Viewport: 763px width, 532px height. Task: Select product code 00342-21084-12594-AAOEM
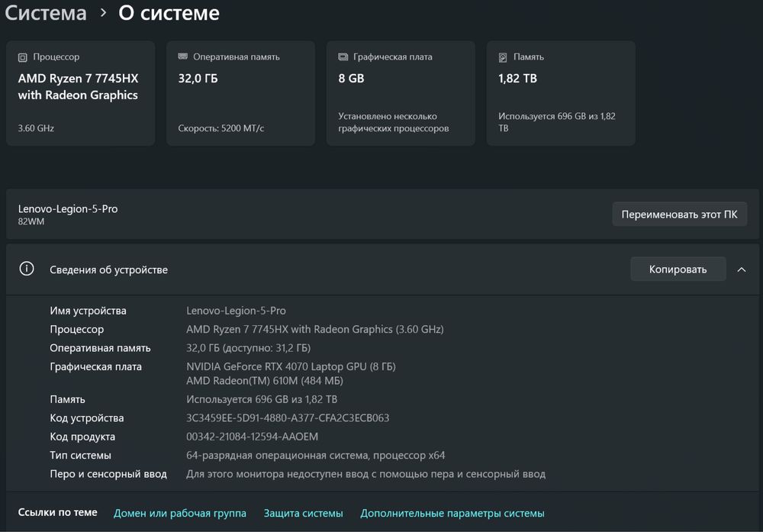tap(252, 437)
